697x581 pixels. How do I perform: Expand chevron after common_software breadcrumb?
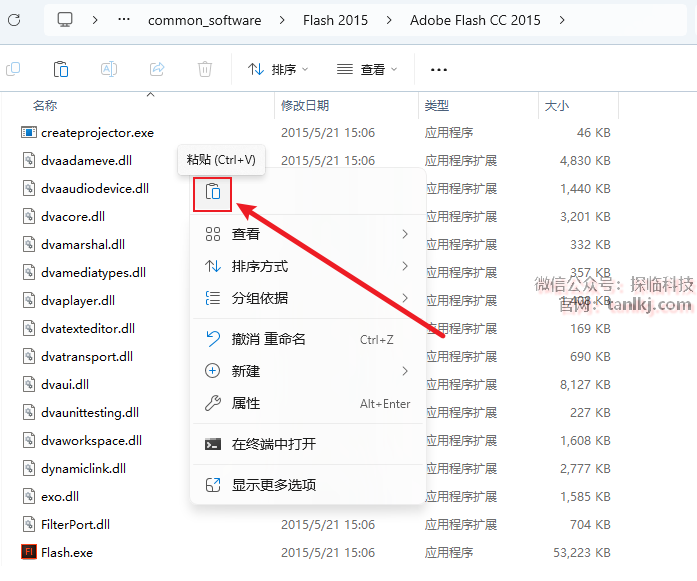tap(282, 20)
